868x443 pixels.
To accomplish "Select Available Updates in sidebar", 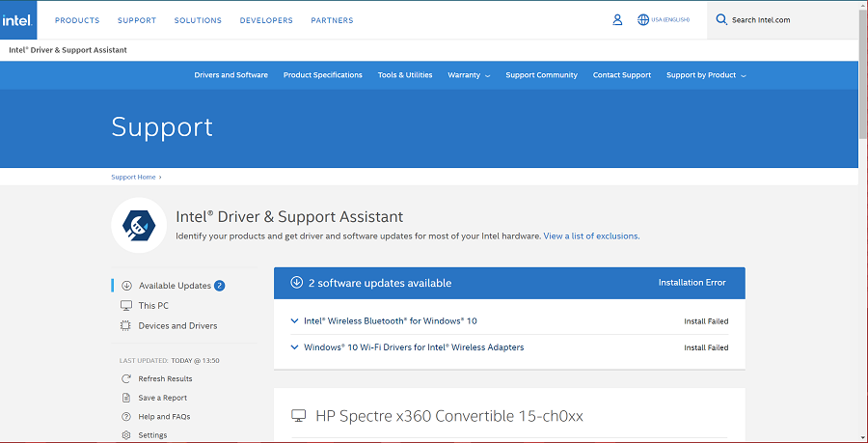I will pos(174,286).
